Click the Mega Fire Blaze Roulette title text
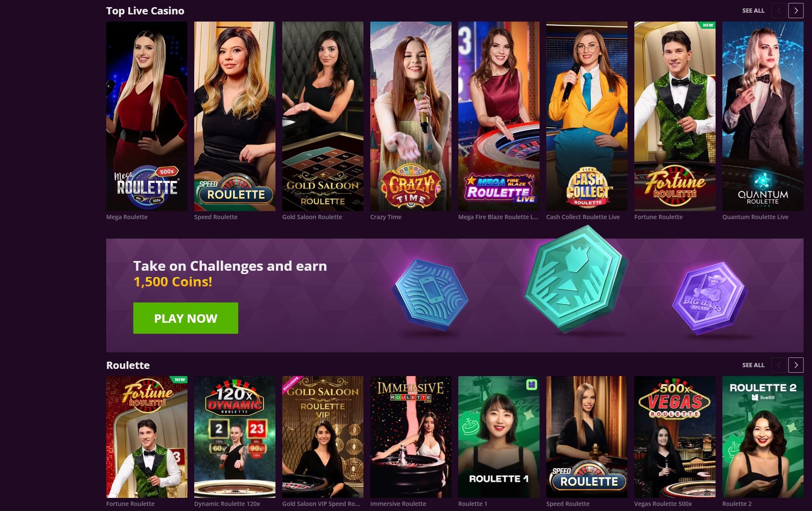 (498, 217)
